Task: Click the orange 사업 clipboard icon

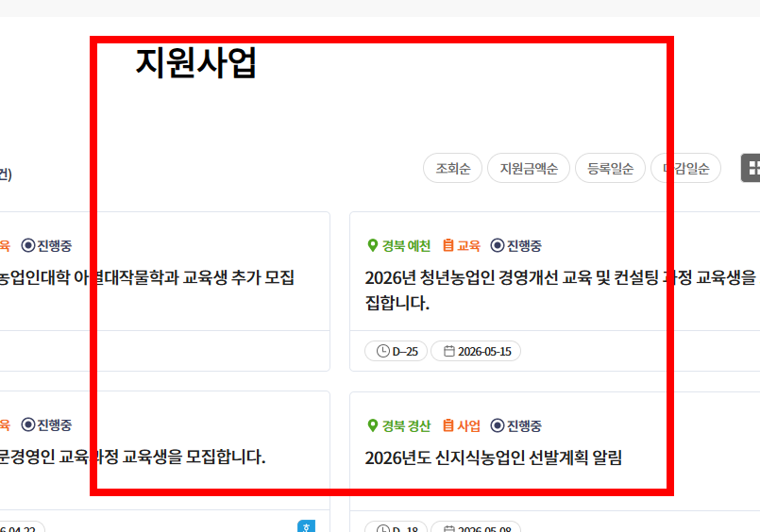Action: click(x=448, y=425)
